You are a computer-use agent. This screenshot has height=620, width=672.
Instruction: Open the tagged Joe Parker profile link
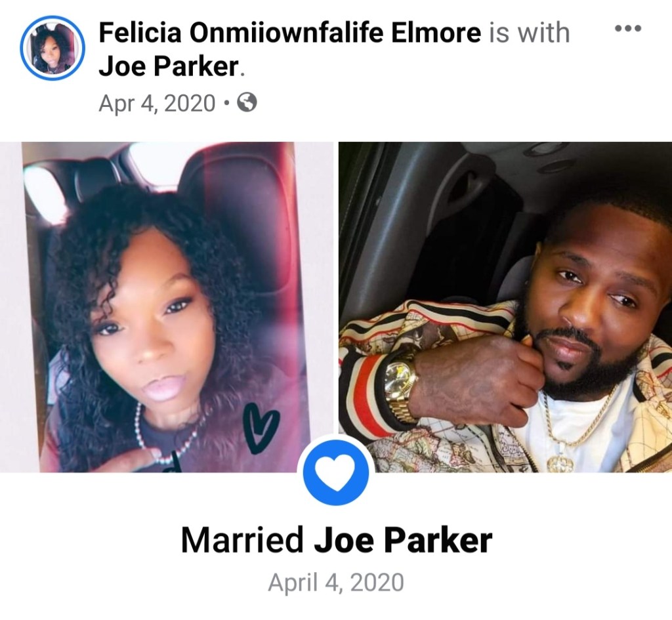[x=169, y=66]
